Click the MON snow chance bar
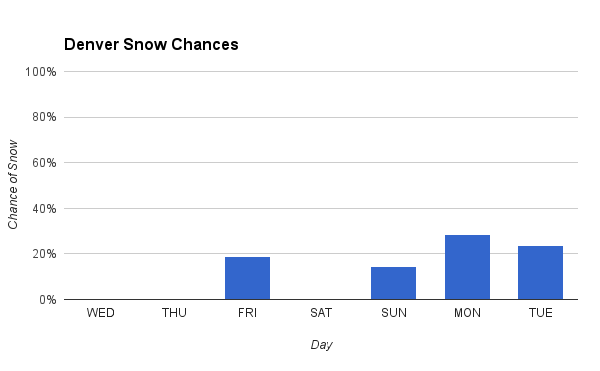This screenshot has height=371, width=600. (x=467, y=267)
